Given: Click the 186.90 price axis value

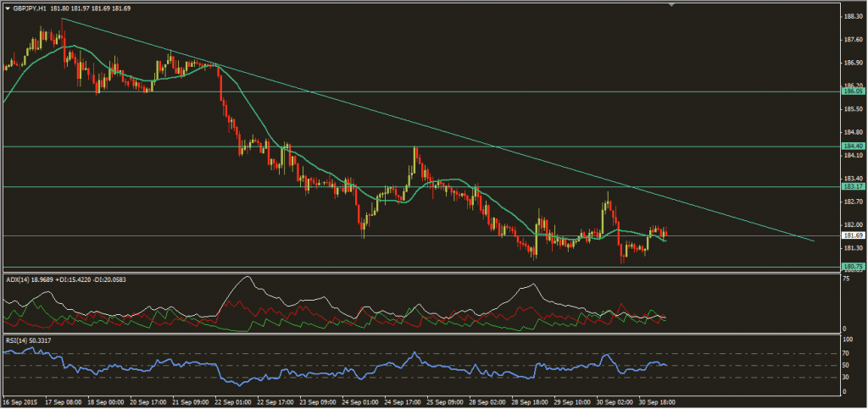Looking at the screenshot, I should pyautogui.click(x=853, y=63).
